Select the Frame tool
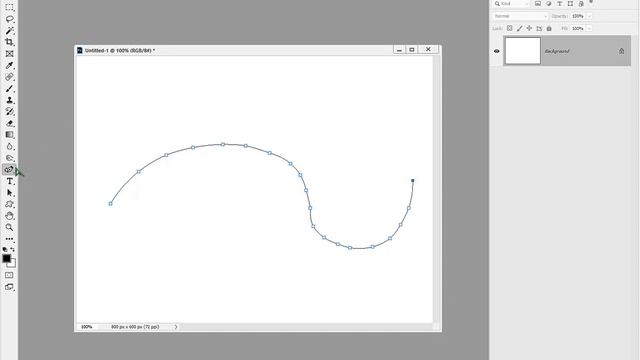 click(x=9, y=53)
